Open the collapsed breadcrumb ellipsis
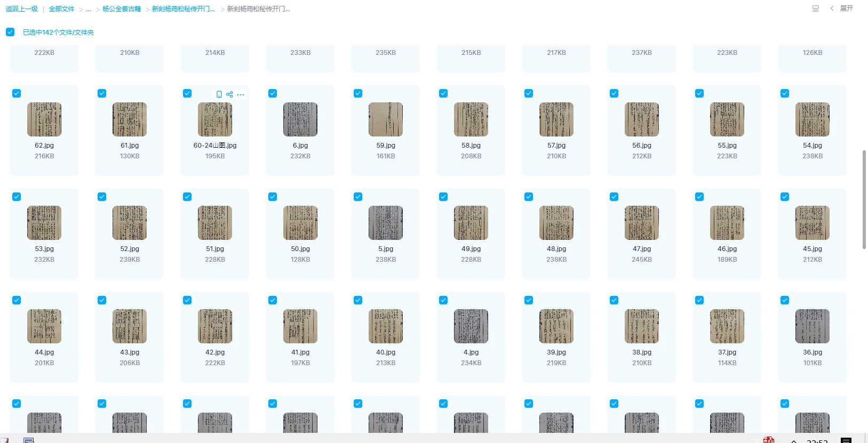The image size is (868, 443). (x=89, y=9)
